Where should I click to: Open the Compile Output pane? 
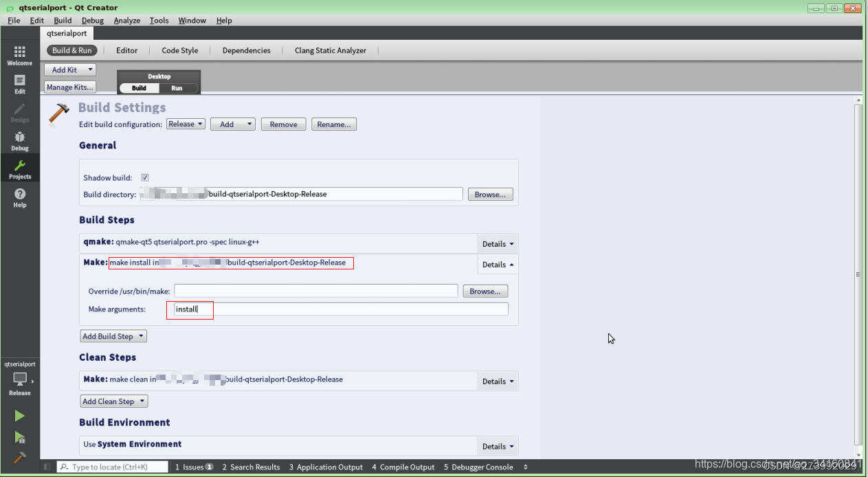(403, 467)
